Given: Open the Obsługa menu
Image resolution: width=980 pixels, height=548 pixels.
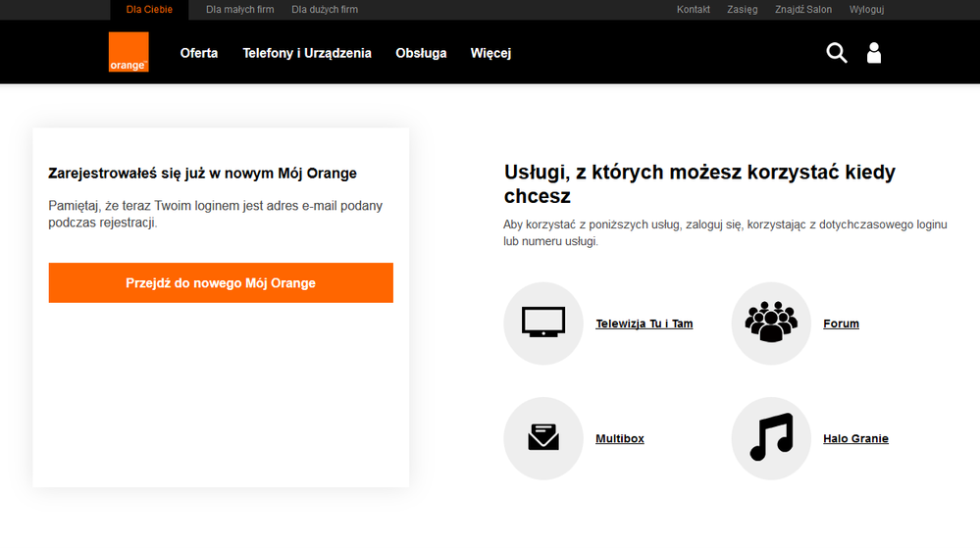Looking at the screenshot, I should coord(421,53).
